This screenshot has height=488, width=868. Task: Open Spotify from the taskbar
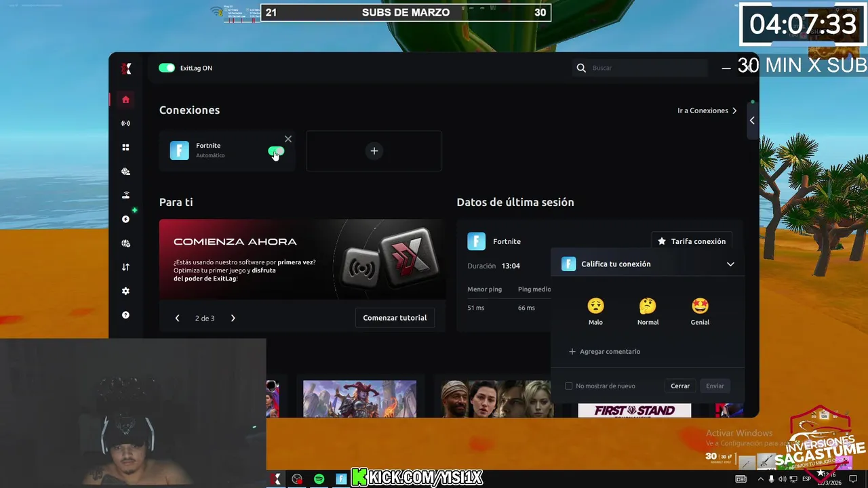pos(319,479)
